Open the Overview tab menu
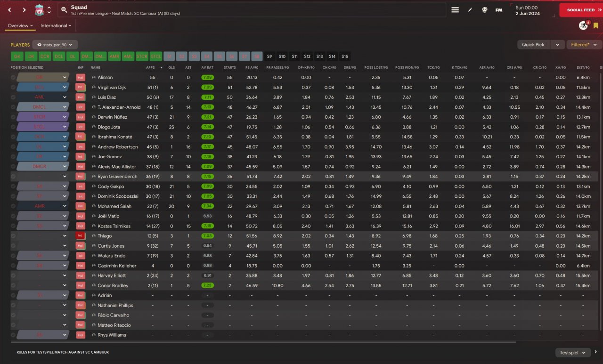Image resolution: width=603 pixels, height=364 pixels. [20, 25]
